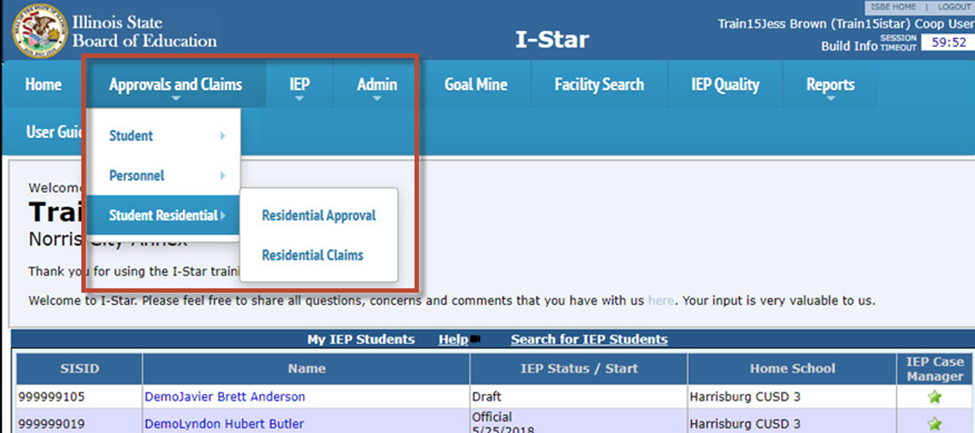Screen dimensions: 975x433
Task: Open the Approvals and Claims menu
Action: coord(176,85)
